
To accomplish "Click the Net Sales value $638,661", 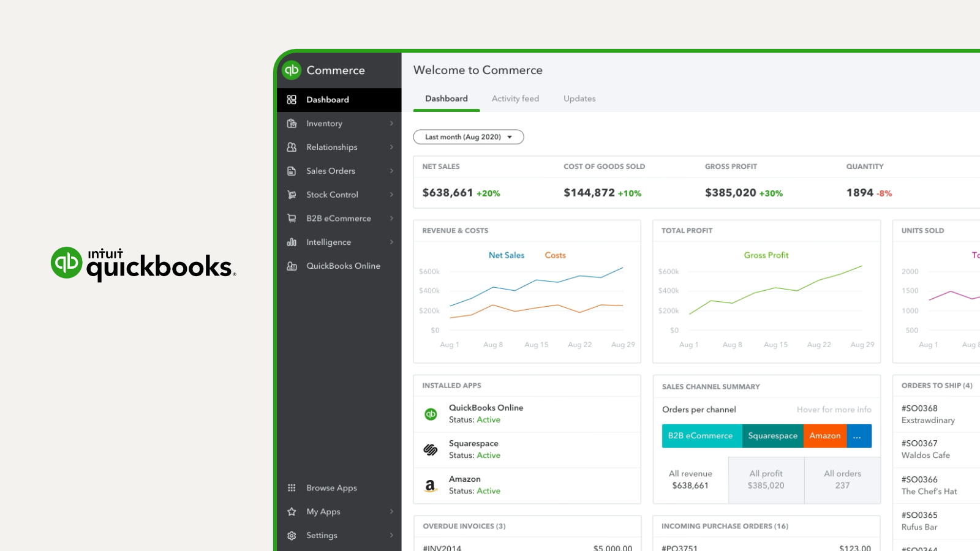I will (448, 193).
